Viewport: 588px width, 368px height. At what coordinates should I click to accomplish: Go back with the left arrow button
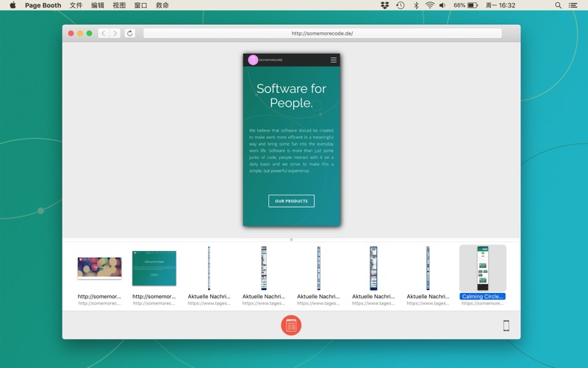pyautogui.click(x=104, y=33)
